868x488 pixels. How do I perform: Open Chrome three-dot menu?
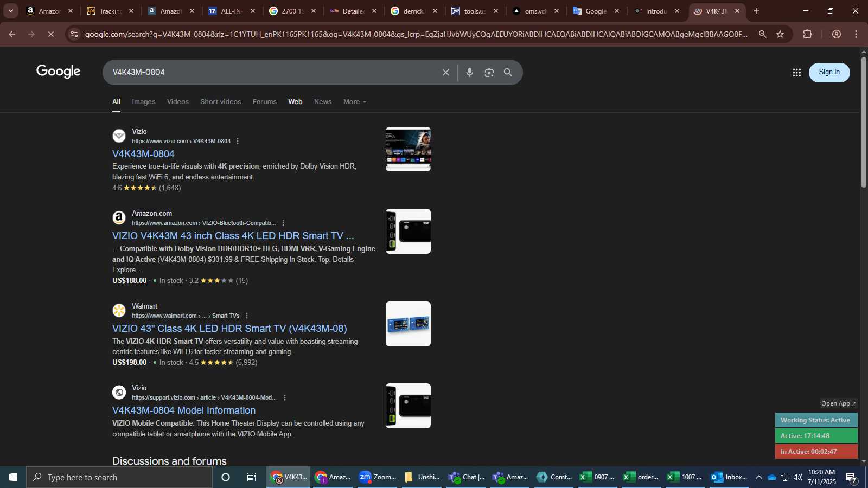856,34
